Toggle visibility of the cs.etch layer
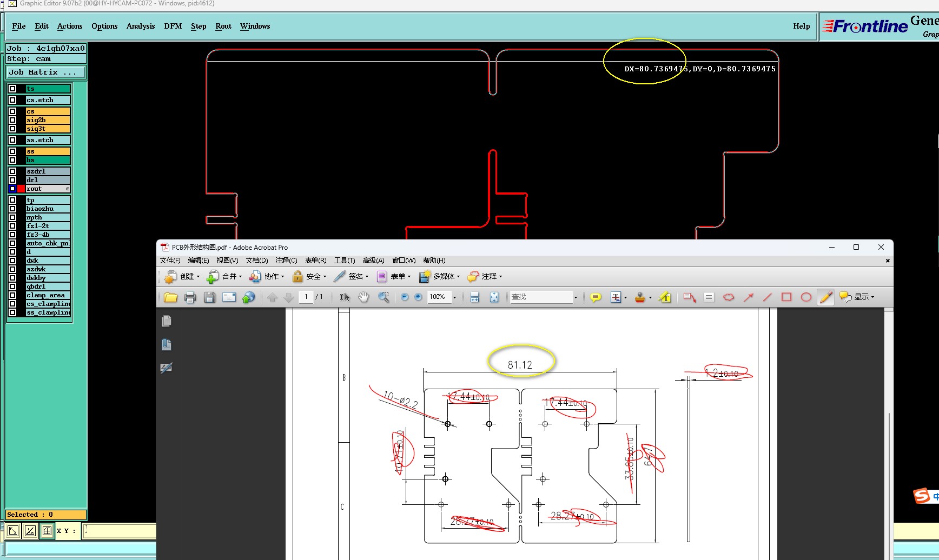The image size is (939, 560). [x=12, y=100]
